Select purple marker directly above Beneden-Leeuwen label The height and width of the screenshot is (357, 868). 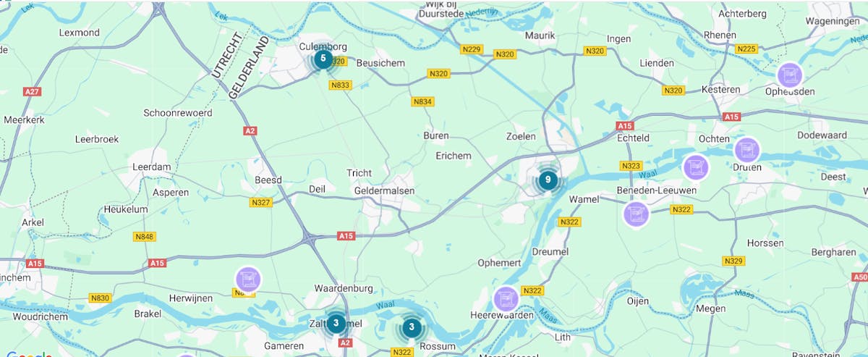click(696, 167)
